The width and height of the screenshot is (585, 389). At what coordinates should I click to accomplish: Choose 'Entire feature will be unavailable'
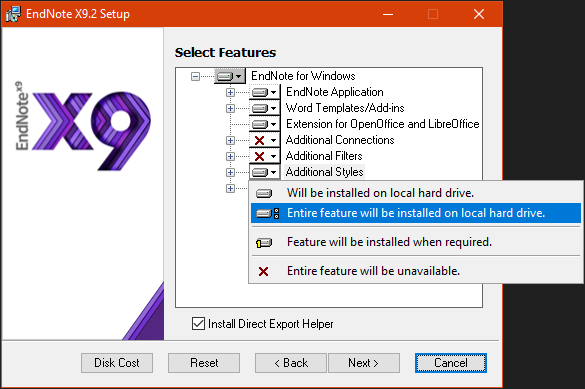pyautogui.click(x=416, y=271)
